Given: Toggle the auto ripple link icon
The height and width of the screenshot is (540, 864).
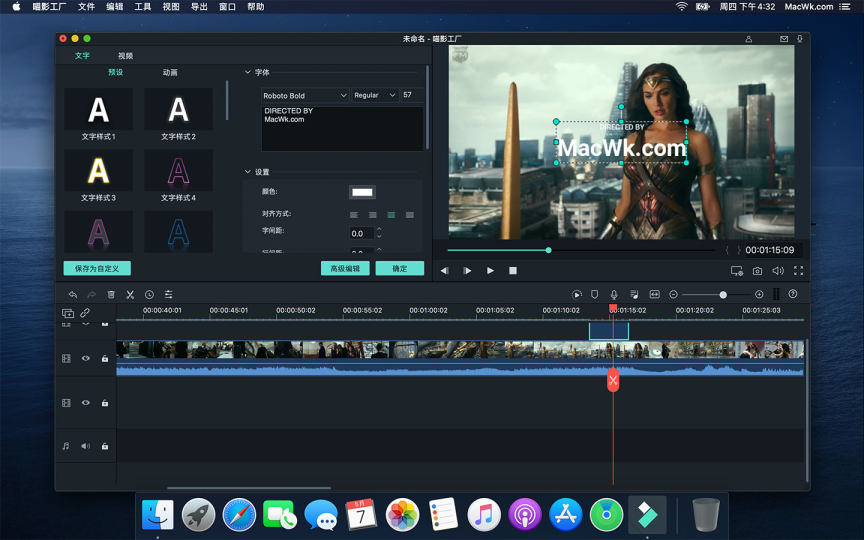Looking at the screenshot, I should pos(85,313).
